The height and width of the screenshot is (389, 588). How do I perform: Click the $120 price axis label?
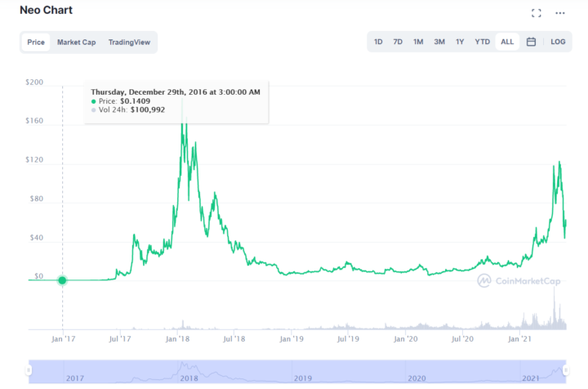34,160
